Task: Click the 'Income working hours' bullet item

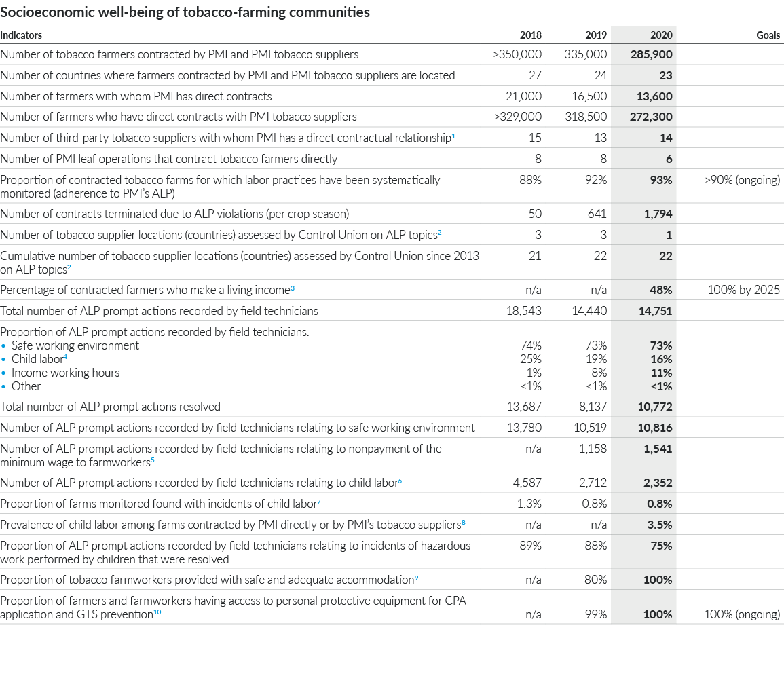Action: [65, 373]
